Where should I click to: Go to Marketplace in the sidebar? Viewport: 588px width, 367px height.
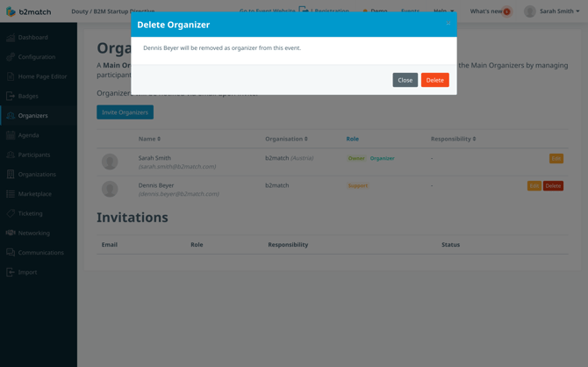click(34, 194)
